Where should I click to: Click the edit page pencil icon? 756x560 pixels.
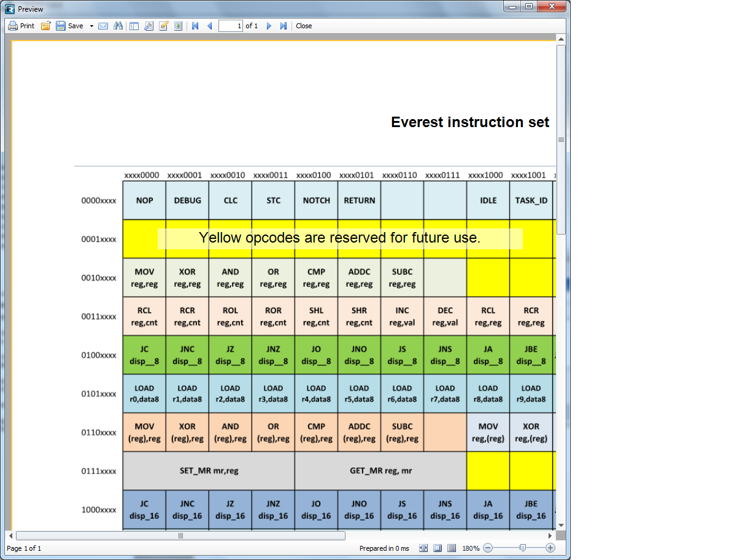click(x=163, y=26)
